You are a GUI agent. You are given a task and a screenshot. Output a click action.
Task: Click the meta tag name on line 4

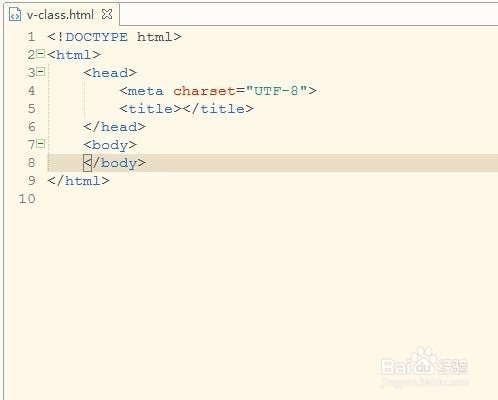click(146, 91)
